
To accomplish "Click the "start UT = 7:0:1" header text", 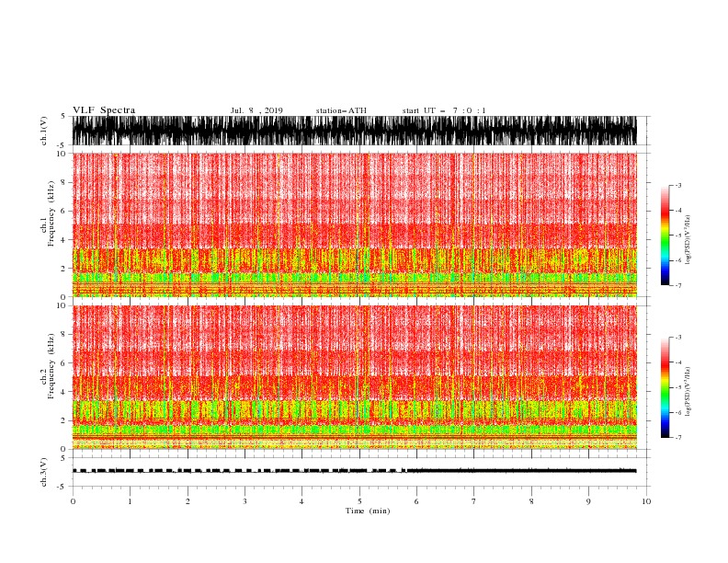I will (444, 110).
